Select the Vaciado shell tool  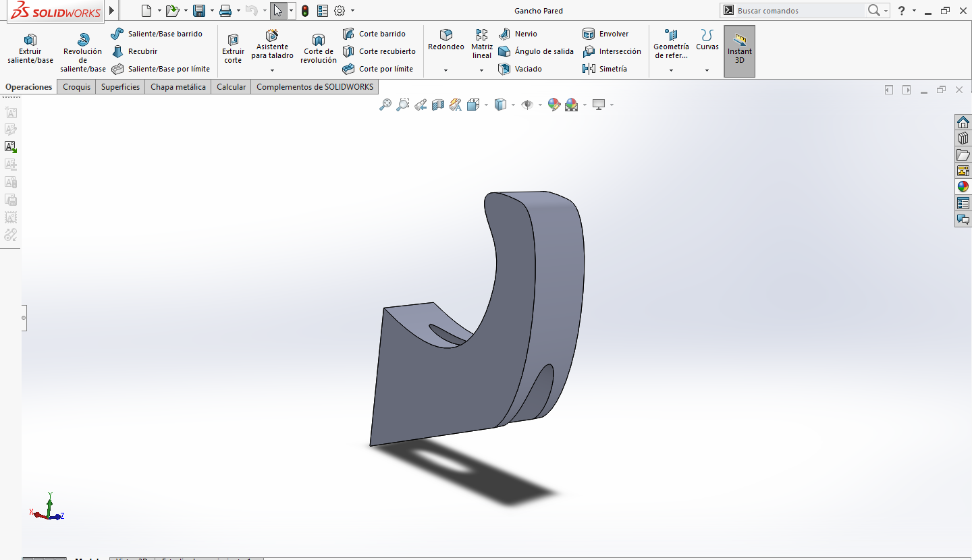(x=520, y=69)
